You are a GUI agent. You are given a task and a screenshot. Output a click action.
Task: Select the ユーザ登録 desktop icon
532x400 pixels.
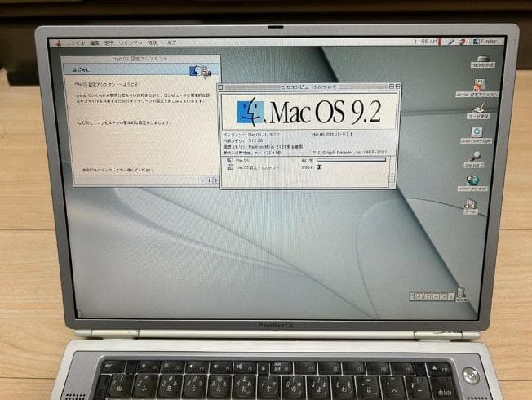[478, 111]
